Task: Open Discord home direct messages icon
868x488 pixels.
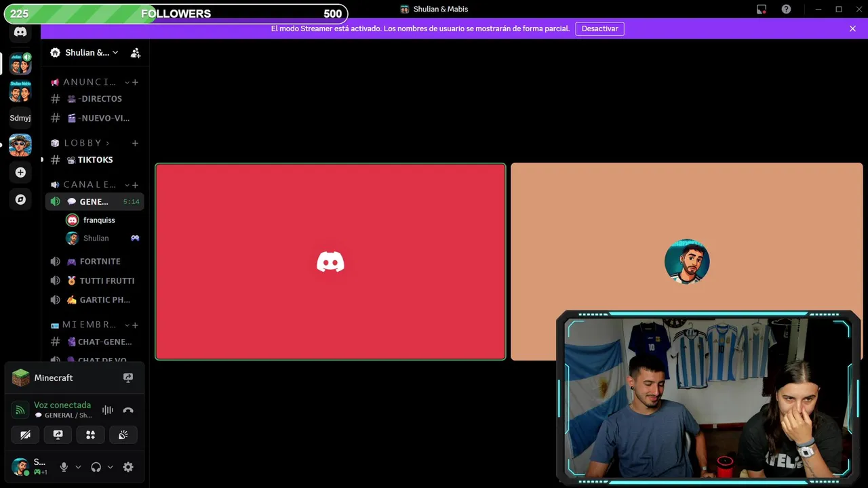Action: pyautogui.click(x=20, y=32)
